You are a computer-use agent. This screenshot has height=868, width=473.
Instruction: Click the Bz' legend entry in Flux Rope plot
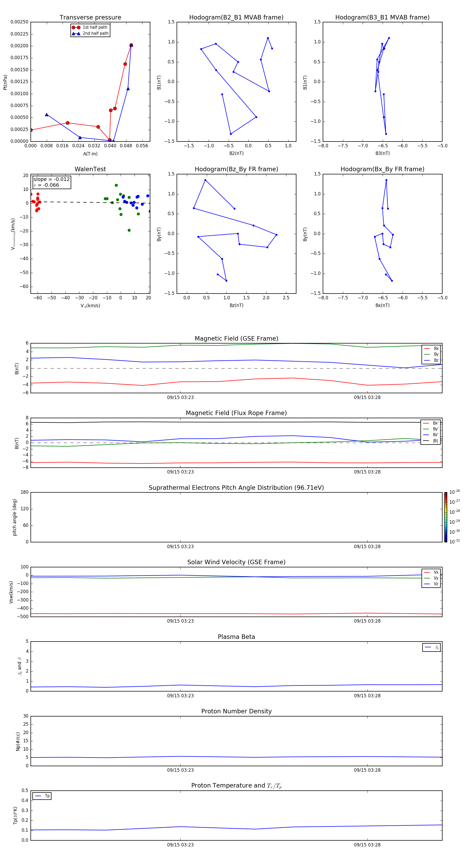pos(431,435)
